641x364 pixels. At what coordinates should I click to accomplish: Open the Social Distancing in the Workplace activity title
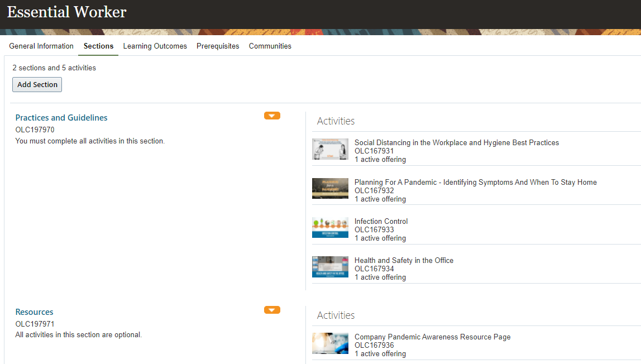coord(457,142)
